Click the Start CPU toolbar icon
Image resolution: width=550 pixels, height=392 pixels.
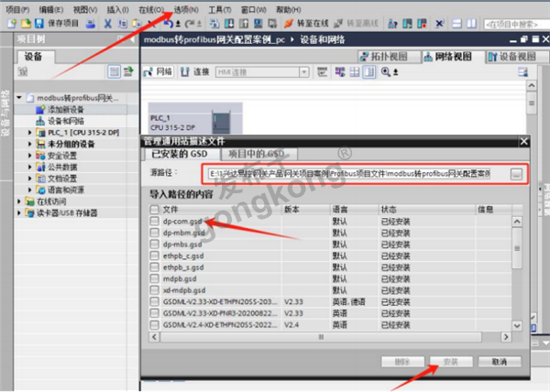(407, 24)
